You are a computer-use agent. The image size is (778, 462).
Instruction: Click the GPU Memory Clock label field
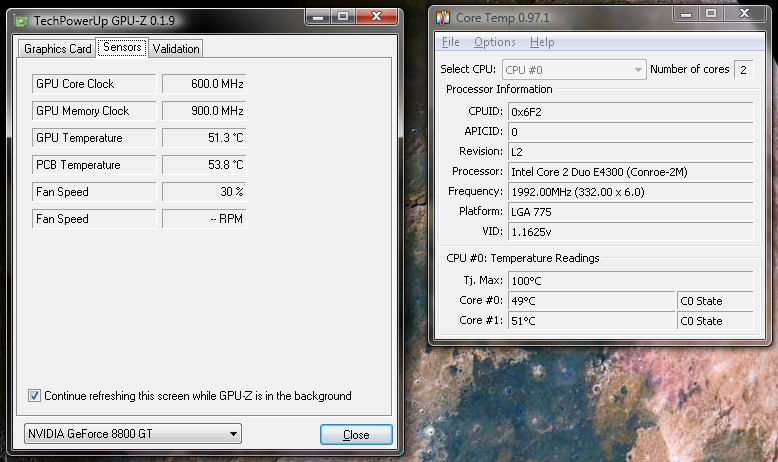[x=94, y=111]
